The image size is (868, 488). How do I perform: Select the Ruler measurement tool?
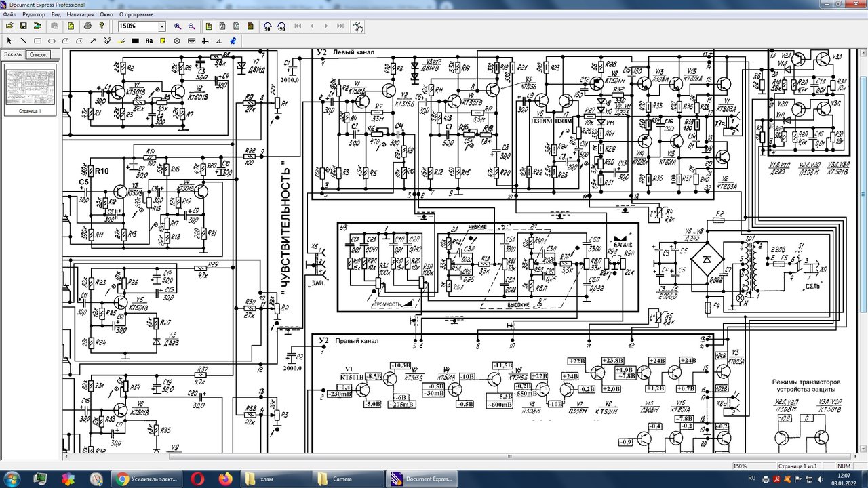click(x=191, y=41)
